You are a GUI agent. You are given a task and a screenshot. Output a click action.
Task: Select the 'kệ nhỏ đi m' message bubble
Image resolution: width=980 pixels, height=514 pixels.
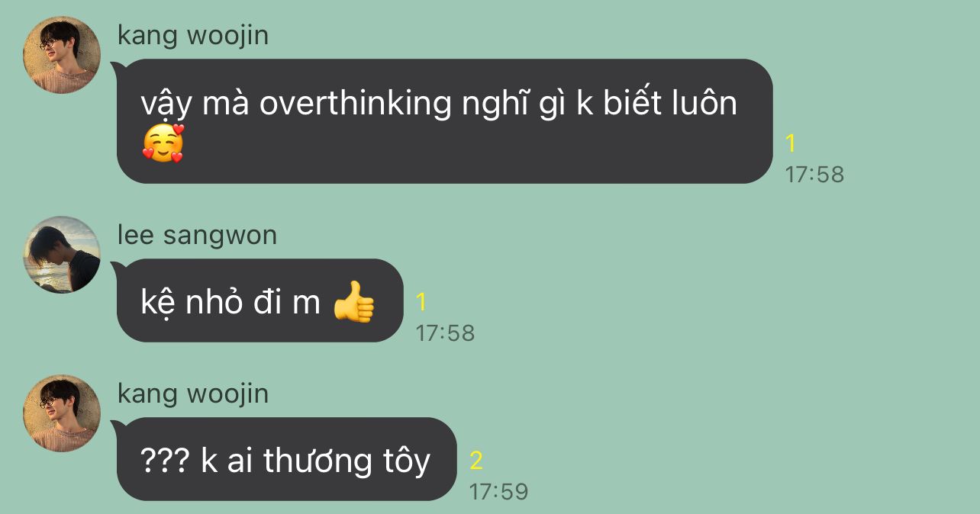pos(260,300)
